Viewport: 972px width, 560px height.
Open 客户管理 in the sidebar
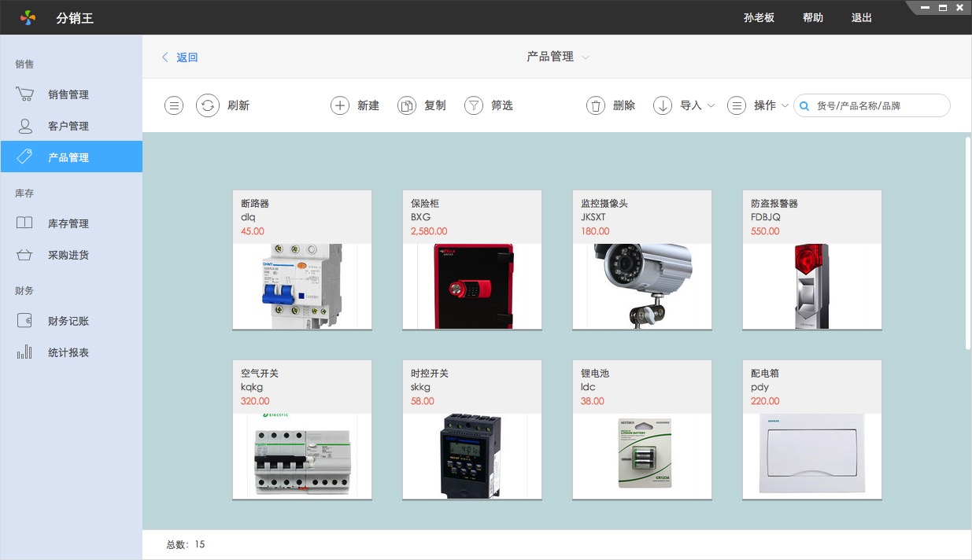68,126
